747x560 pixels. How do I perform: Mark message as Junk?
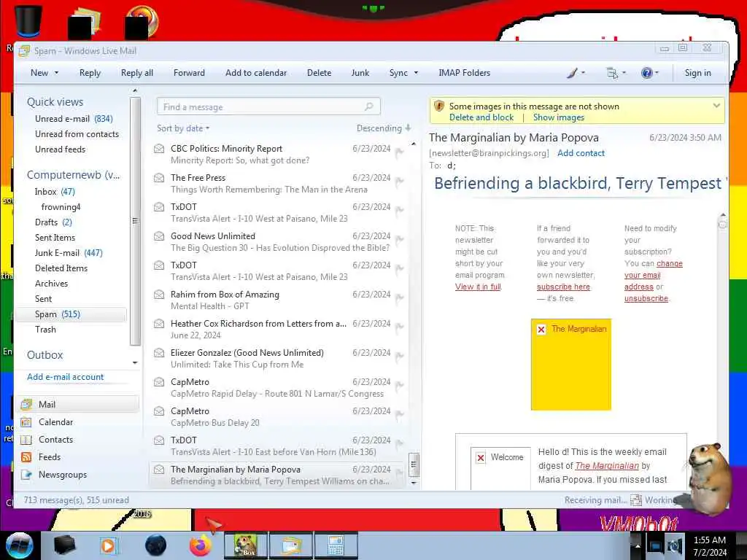(x=360, y=73)
